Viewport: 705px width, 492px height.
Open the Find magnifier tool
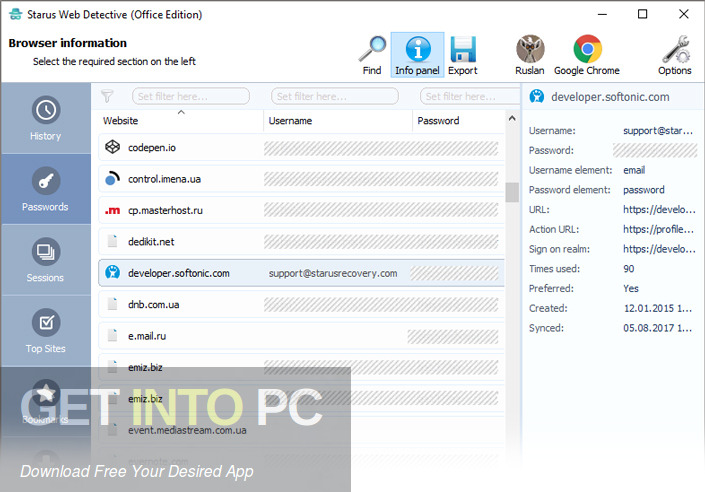point(372,55)
